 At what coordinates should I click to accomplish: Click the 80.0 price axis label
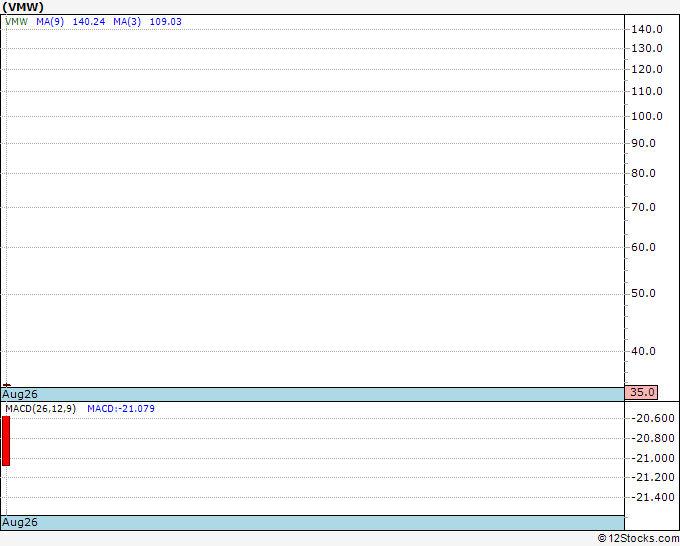643,173
